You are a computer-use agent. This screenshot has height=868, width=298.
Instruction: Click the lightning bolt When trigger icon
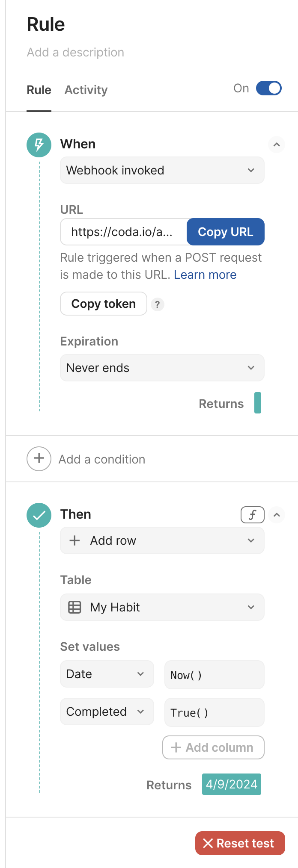coord(39,145)
